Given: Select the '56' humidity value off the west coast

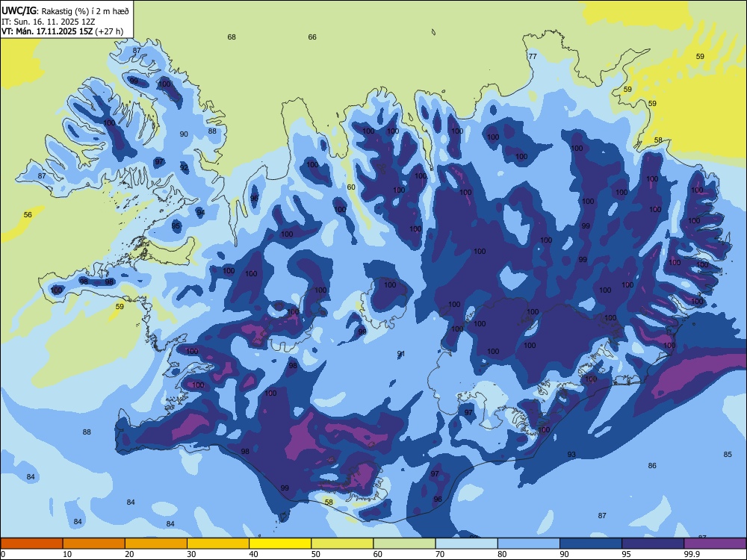Looking at the screenshot, I should [x=28, y=215].
